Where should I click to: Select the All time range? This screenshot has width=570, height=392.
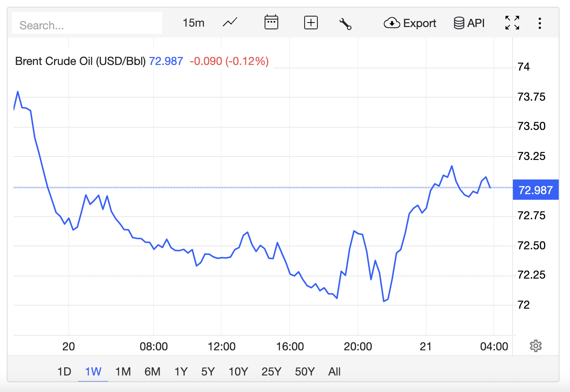tap(334, 371)
